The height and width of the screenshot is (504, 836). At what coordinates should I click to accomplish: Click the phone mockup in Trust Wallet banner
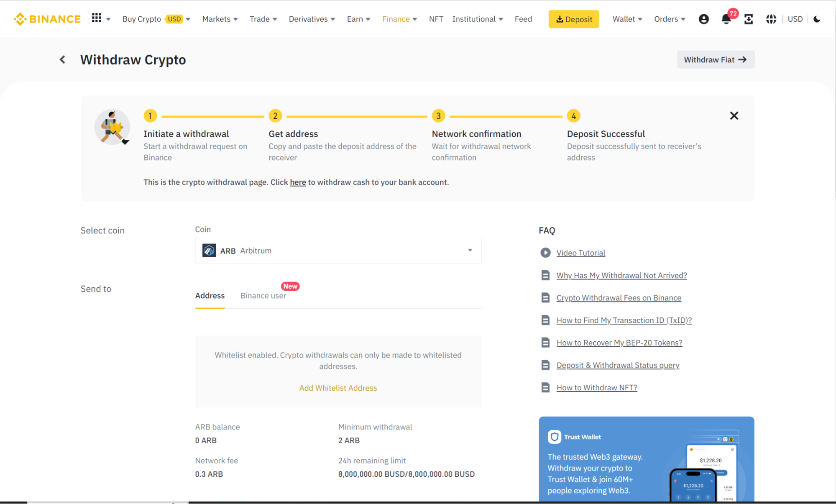pos(693,484)
